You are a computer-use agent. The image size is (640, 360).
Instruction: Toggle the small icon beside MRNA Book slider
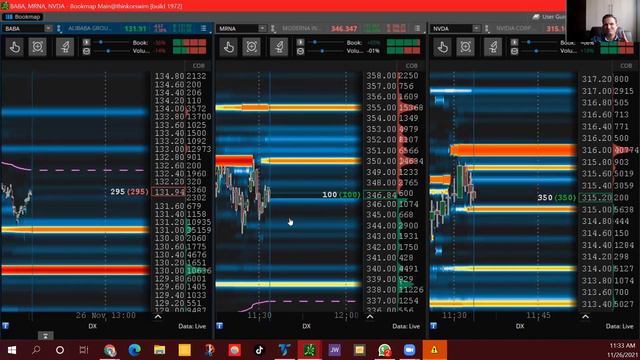[300, 42]
